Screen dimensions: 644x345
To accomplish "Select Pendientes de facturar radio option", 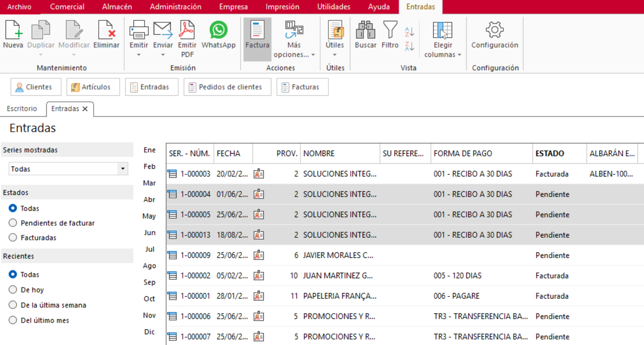I will coord(13,223).
